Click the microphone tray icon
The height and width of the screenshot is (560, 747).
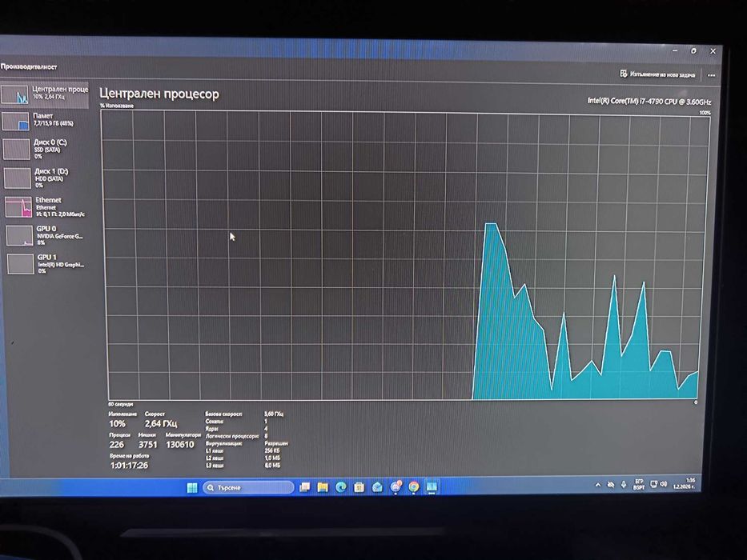tap(624, 485)
